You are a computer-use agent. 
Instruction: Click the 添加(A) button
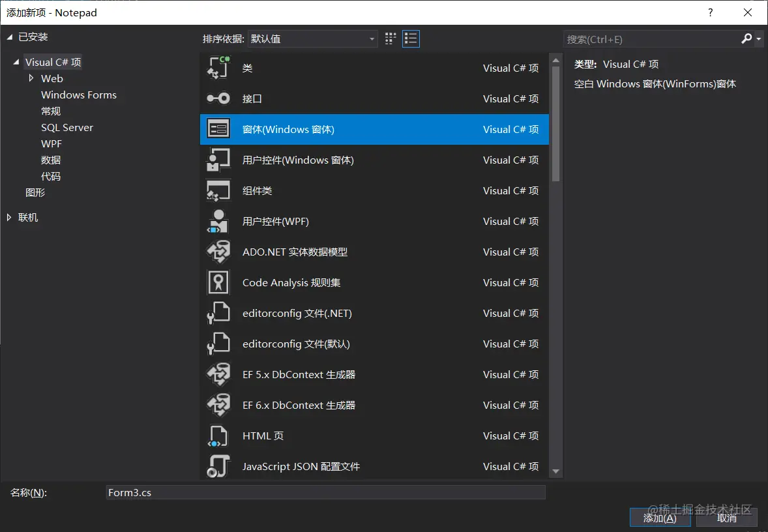660,518
